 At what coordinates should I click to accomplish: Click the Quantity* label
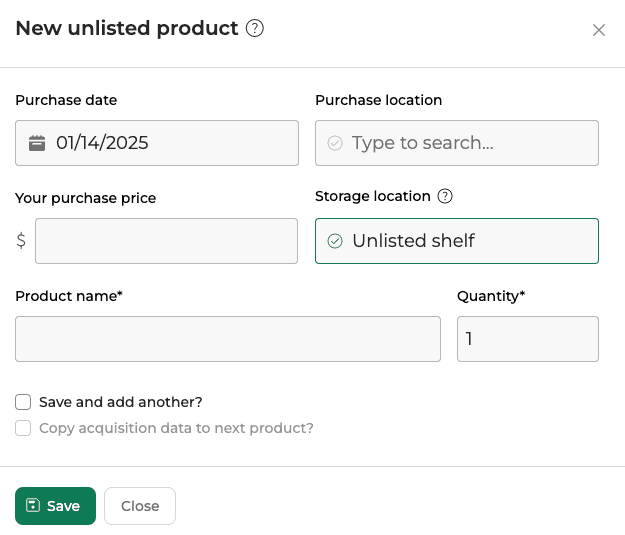[491, 296]
